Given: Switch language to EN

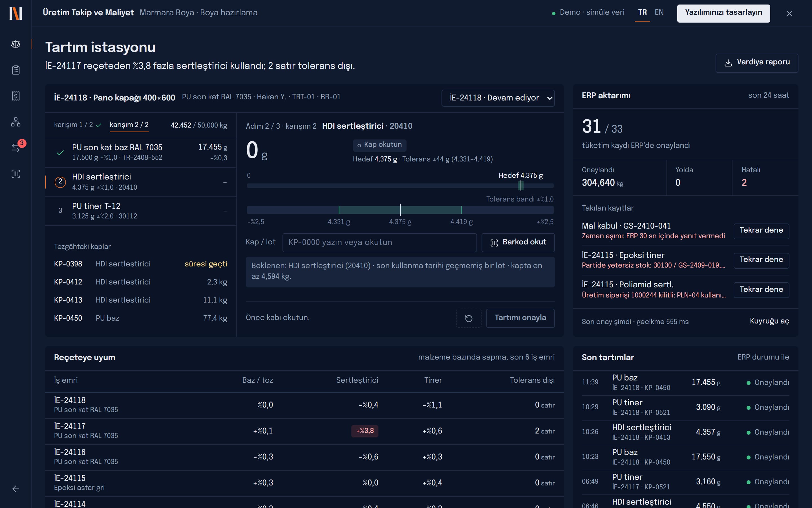Looking at the screenshot, I should click(659, 12).
